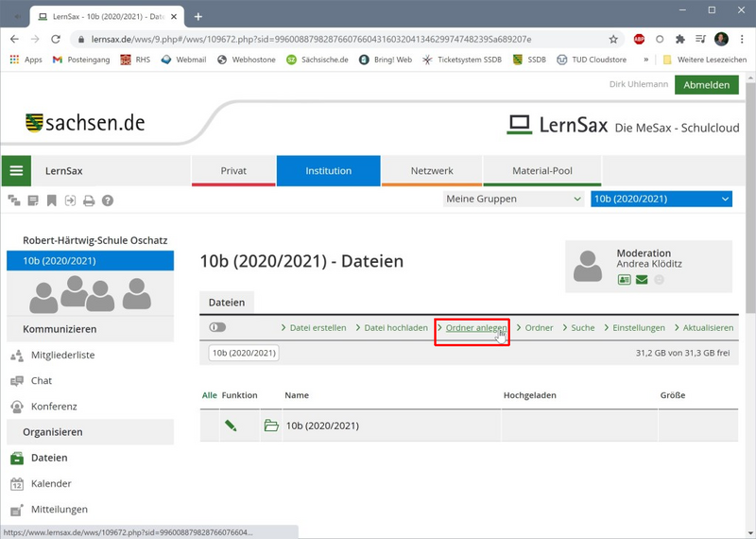Open the 10b (2020/2021) folder icon
756x539 pixels.
[271, 426]
